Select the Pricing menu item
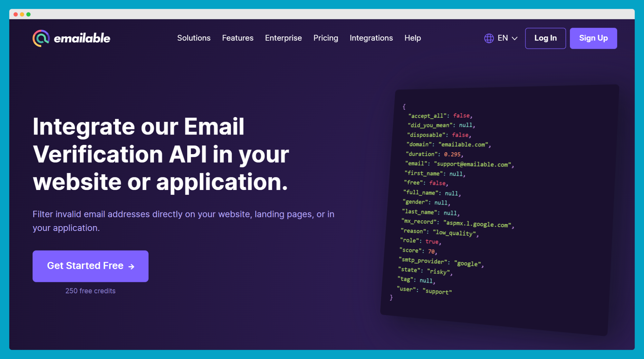Viewport: 644px width, 359px height. (325, 38)
